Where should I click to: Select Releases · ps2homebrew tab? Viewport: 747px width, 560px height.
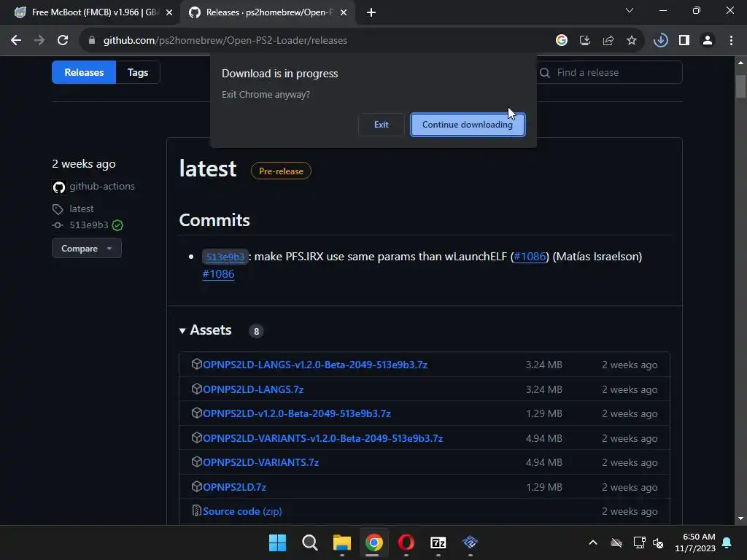pos(268,13)
